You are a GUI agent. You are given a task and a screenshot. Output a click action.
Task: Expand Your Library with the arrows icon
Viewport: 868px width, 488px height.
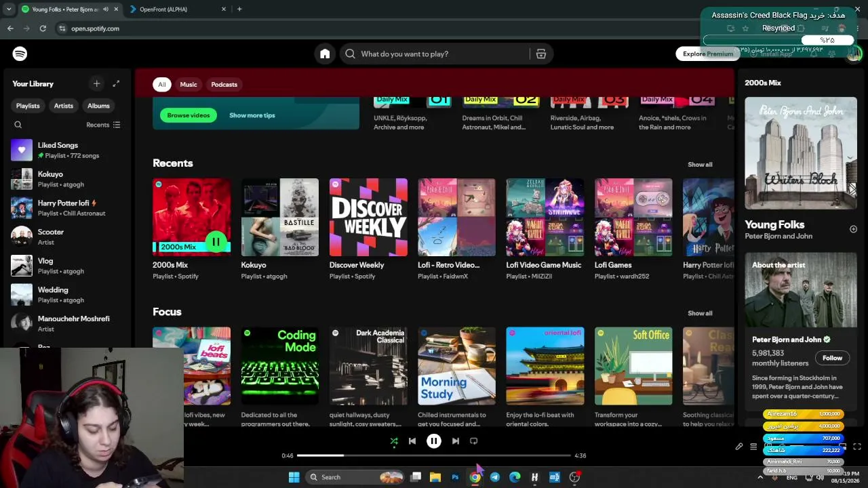tap(116, 83)
